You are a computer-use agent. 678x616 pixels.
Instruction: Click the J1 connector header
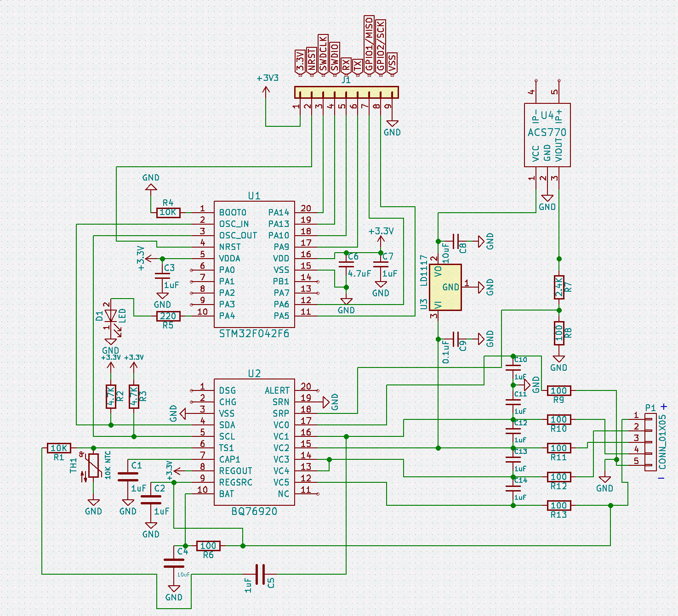346,92
